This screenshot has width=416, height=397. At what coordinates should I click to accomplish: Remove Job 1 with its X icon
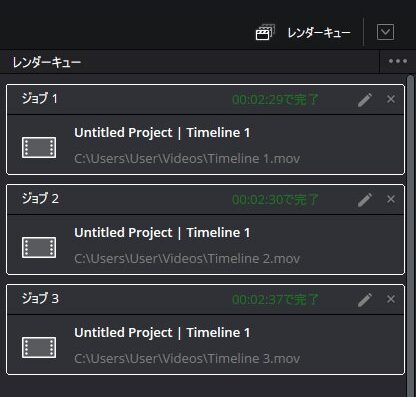click(x=391, y=99)
